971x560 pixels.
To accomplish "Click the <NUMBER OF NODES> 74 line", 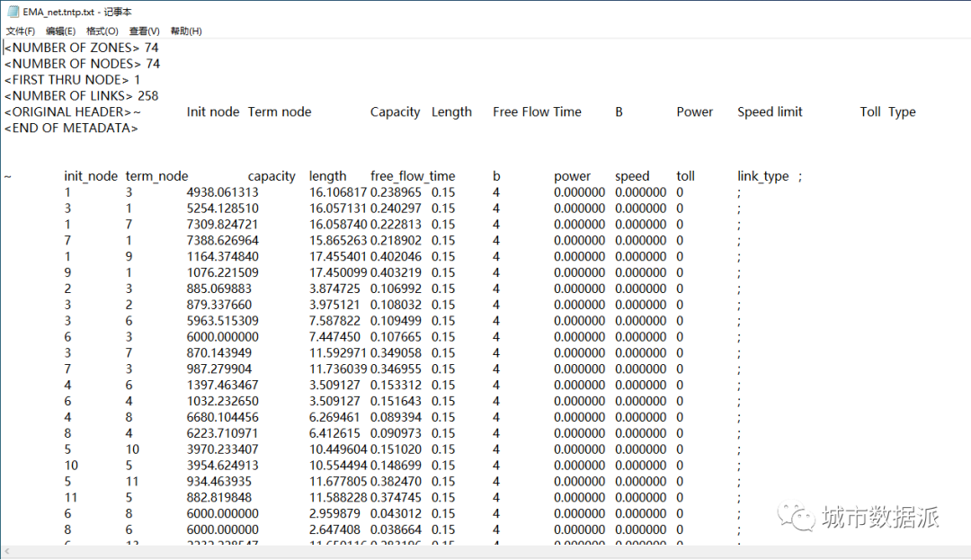I will coord(82,64).
